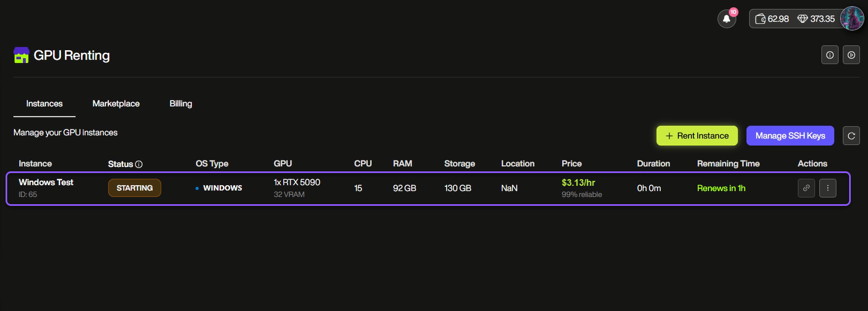Viewport: 868px width, 311px height.
Task: Open the notifications bell
Action: pyautogui.click(x=726, y=19)
